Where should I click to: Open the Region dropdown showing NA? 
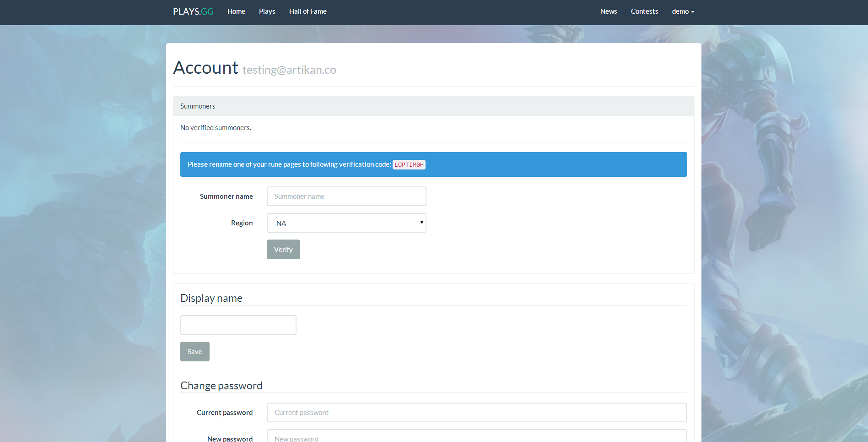pyautogui.click(x=346, y=223)
